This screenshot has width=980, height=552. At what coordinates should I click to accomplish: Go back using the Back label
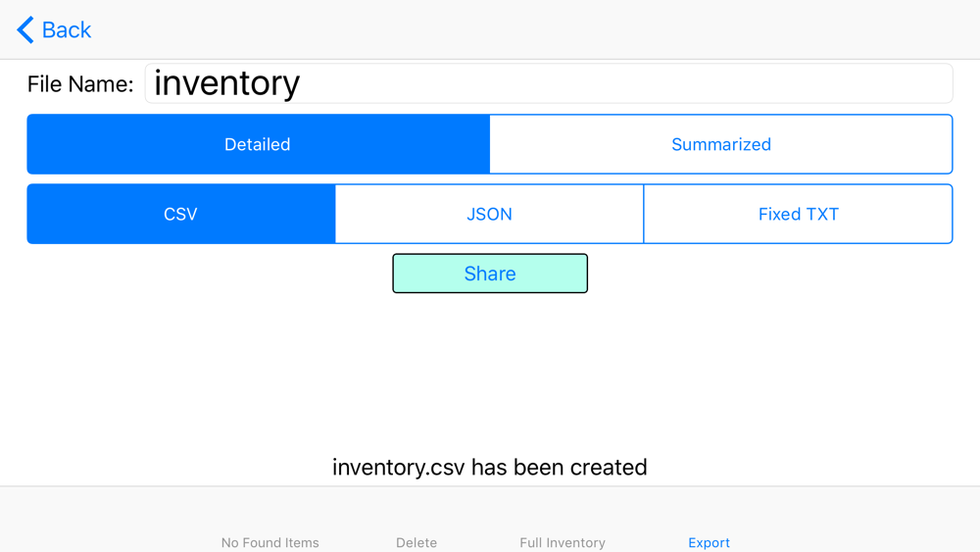point(67,30)
